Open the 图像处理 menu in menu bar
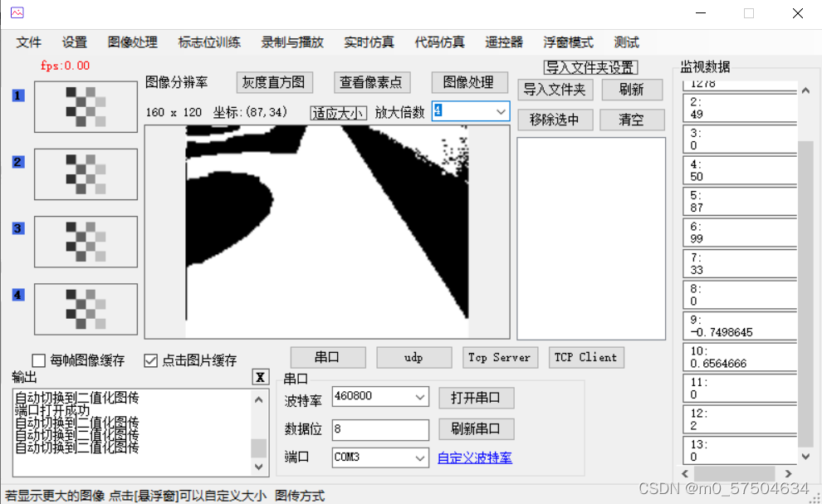 pos(133,42)
